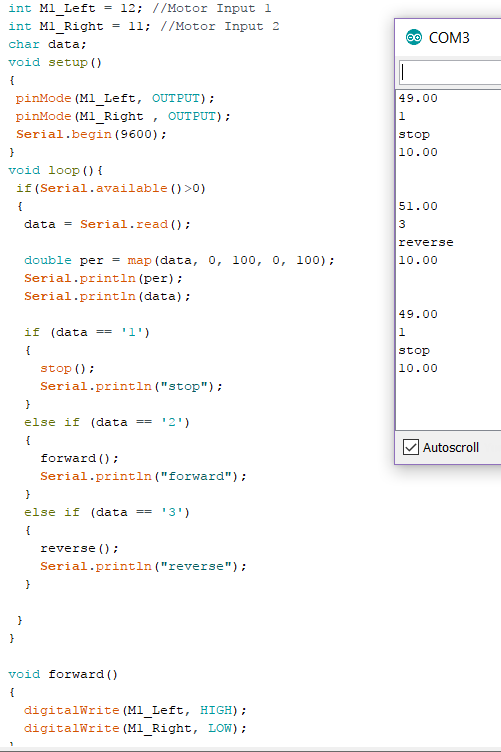Focus the serial monitor send input field
This screenshot has height=752, width=501.
click(x=450, y=72)
